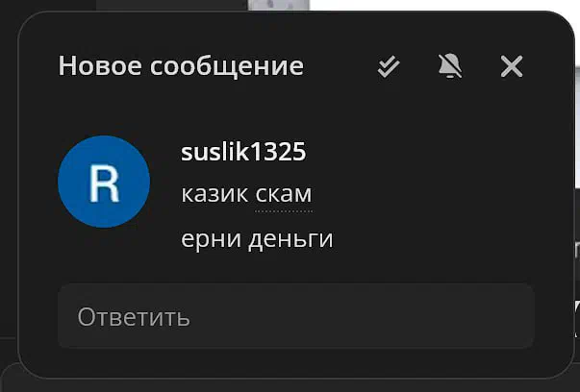The height and width of the screenshot is (392, 580).
Task: Click into the Ответить reply field
Action: click(x=296, y=316)
